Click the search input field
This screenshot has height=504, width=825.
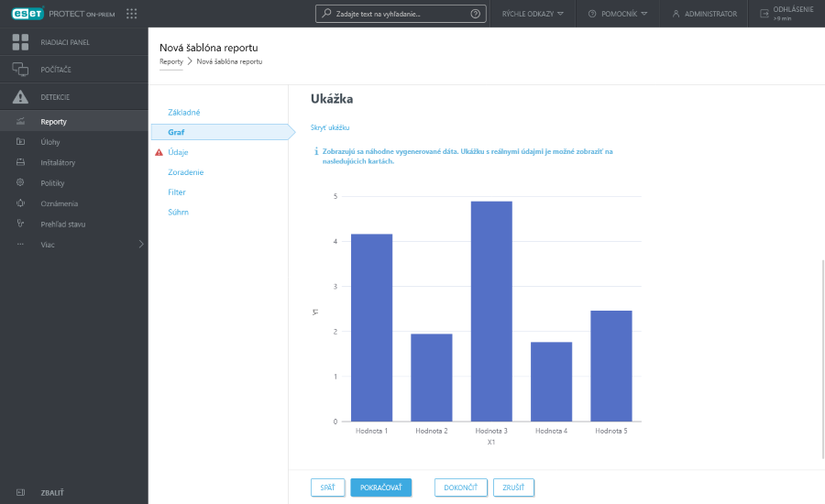click(x=394, y=14)
